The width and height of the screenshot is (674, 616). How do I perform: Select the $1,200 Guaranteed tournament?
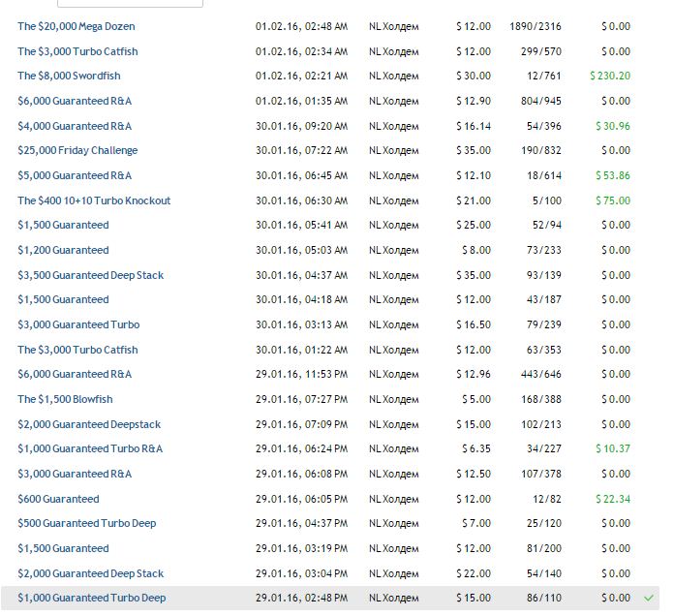pyautogui.click(x=63, y=250)
